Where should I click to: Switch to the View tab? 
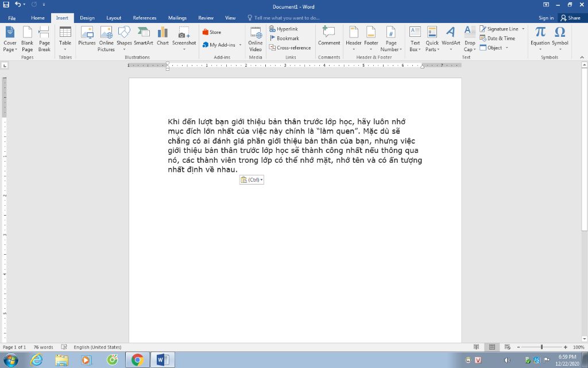(x=230, y=18)
